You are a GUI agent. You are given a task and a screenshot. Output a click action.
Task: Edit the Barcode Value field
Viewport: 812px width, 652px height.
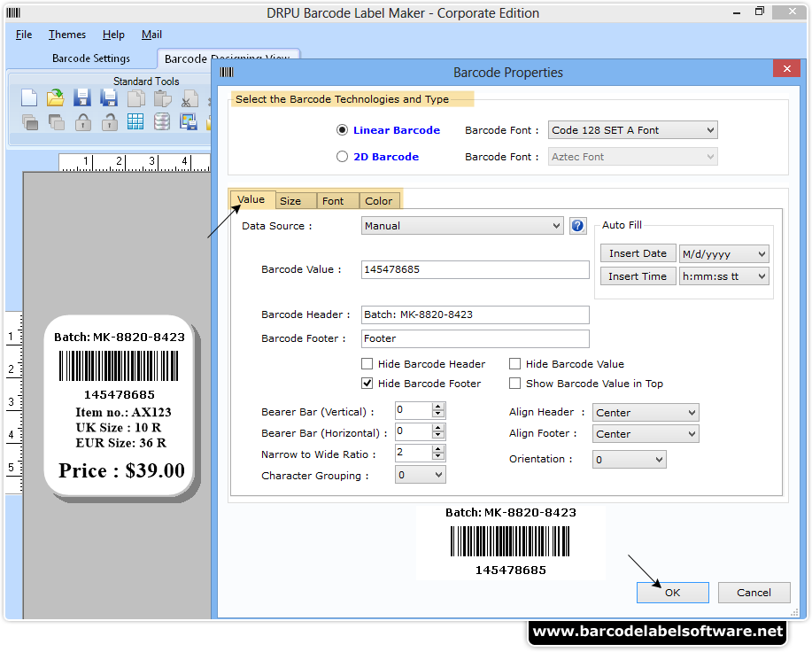click(x=475, y=269)
